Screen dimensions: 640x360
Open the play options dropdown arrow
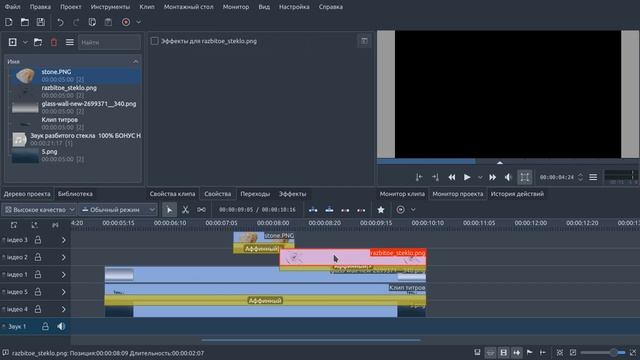tap(480, 177)
